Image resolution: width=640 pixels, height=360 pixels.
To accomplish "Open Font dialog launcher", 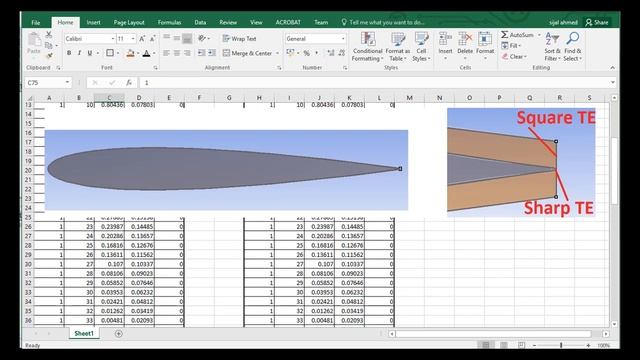I will point(156,68).
